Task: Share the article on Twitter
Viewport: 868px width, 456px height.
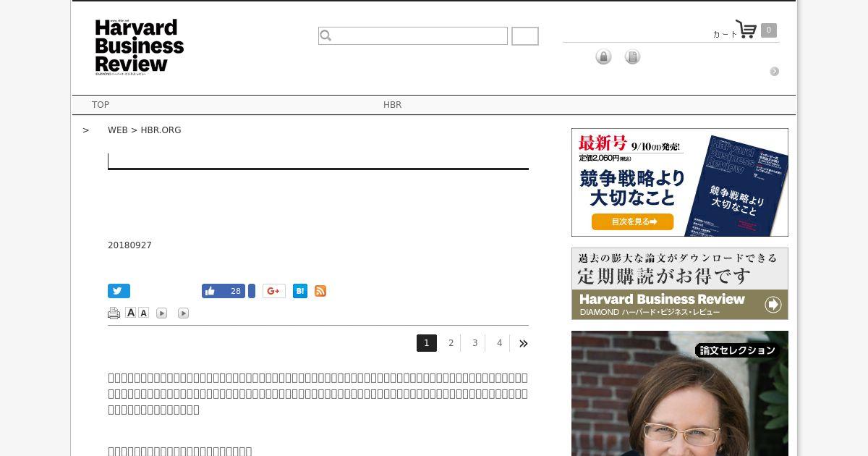Action: 119,291
